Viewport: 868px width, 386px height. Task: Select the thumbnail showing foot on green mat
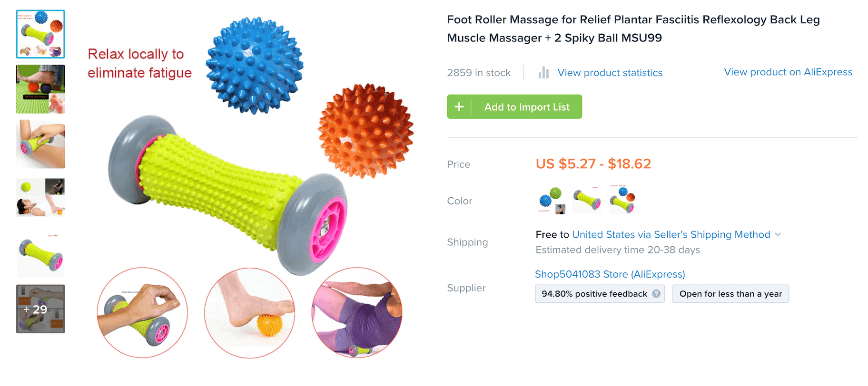coord(40,89)
